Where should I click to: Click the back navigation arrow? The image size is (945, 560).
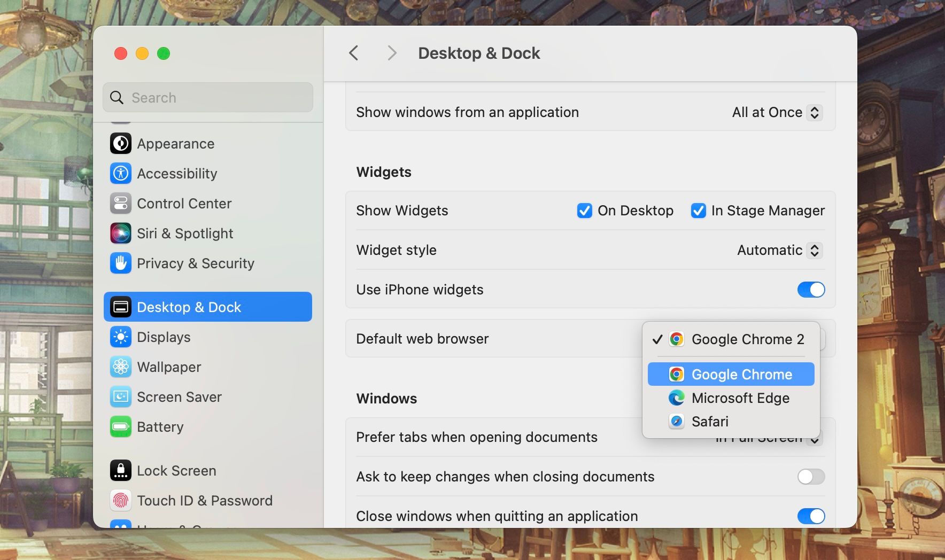coord(354,53)
